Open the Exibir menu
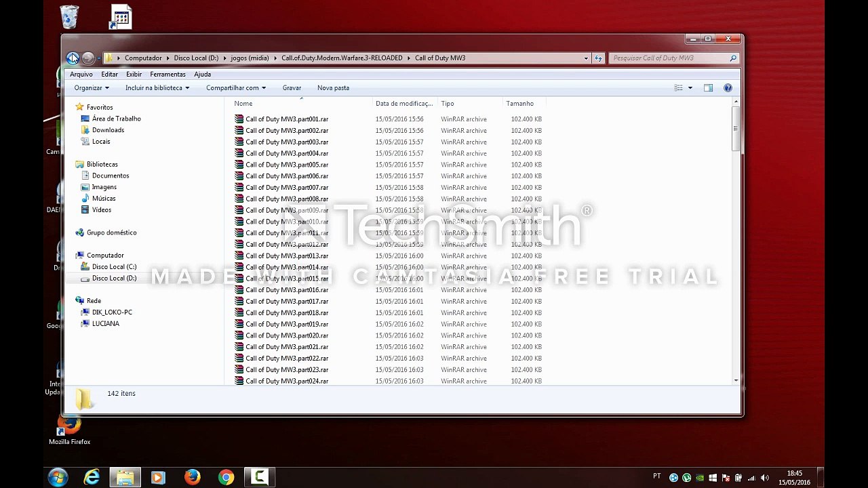 134,75
